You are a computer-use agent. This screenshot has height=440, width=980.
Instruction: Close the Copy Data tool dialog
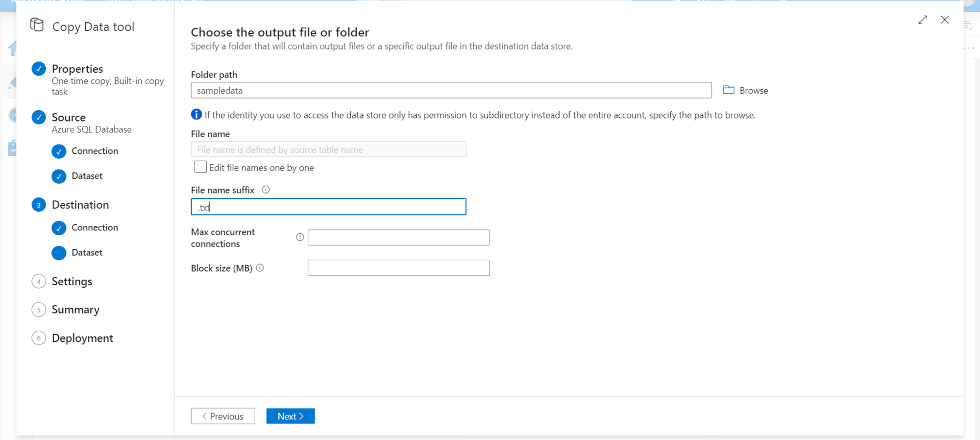coord(945,20)
